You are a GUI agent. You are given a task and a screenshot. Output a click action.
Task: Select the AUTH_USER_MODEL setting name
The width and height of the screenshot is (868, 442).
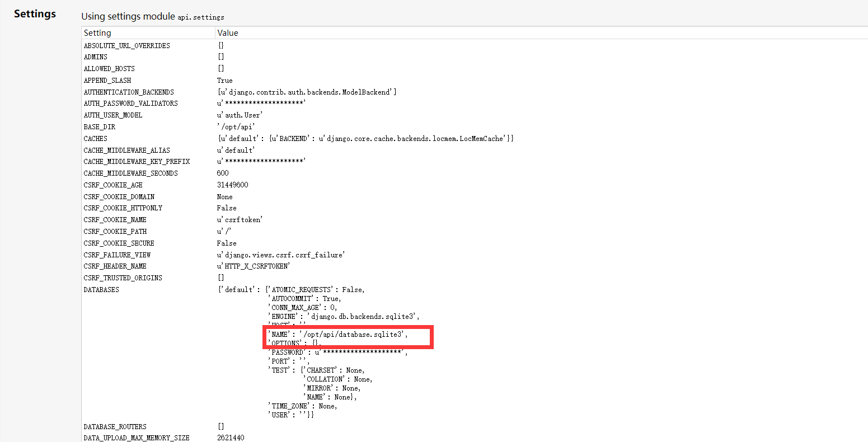[113, 115]
